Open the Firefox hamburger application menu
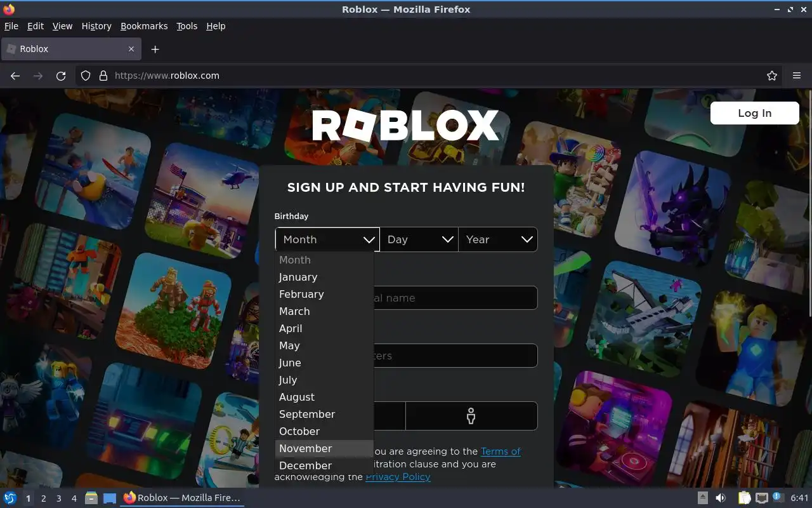Screen dimensions: 812x508 point(797,76)
